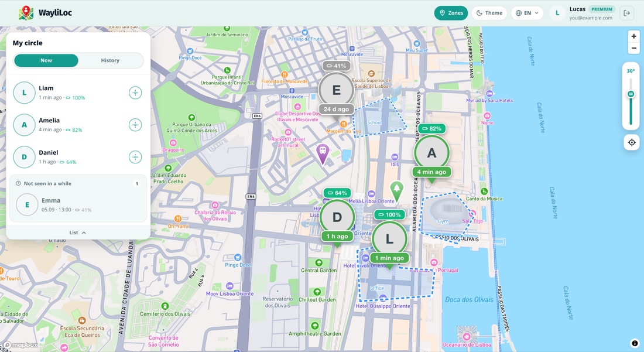This screenshot has height=352, width=644.
Task: Zoom out with the minus button
Action: pos(633,48)
